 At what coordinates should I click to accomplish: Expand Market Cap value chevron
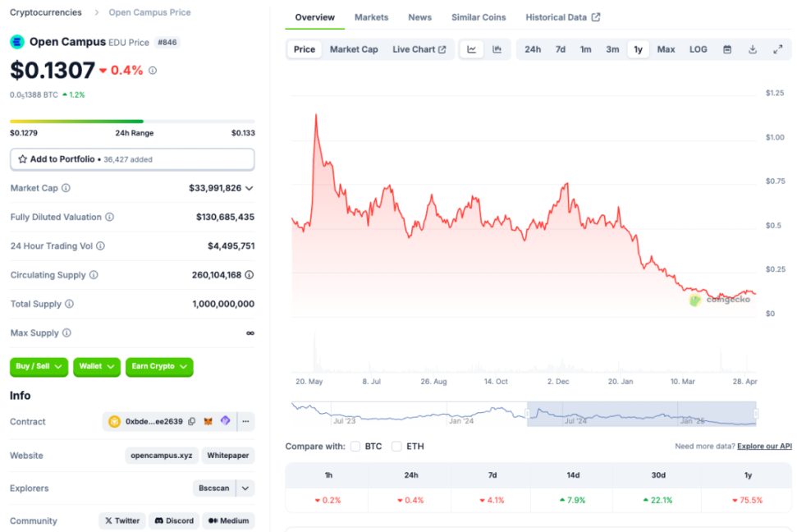pyautogui.click(x=249, y=188)
